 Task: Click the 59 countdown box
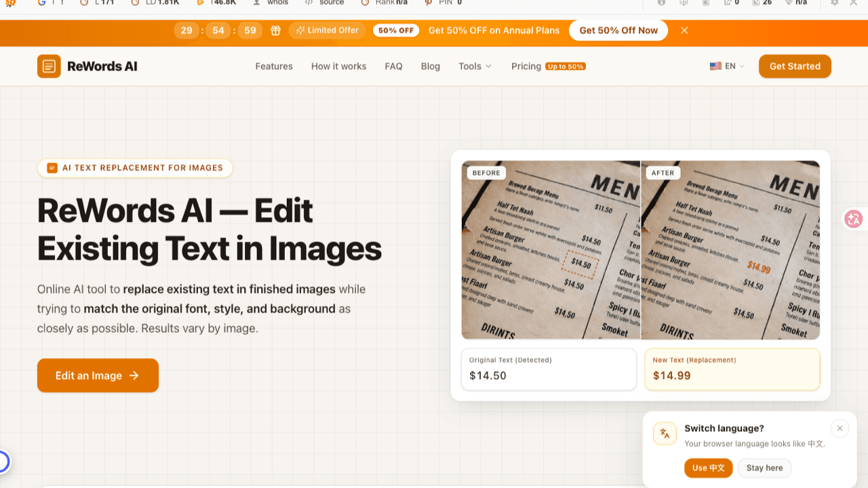(x=250, y=30)
